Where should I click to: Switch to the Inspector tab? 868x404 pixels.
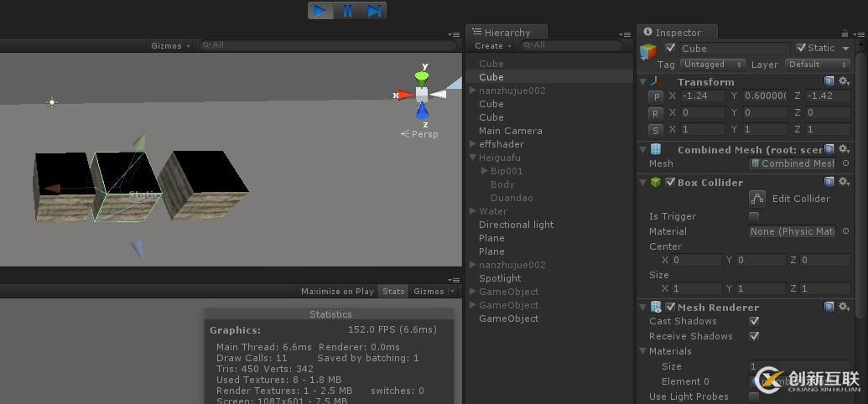tap(678, 33)
